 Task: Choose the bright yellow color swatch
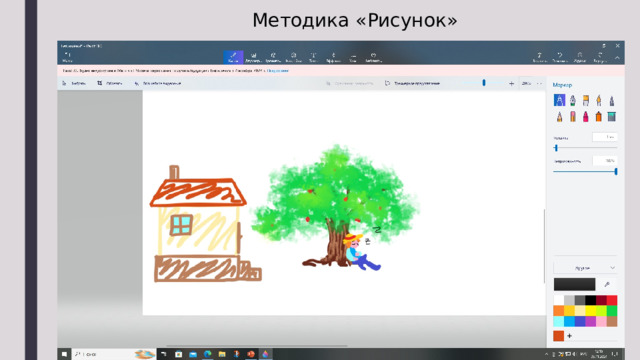(x=591, y=311)
